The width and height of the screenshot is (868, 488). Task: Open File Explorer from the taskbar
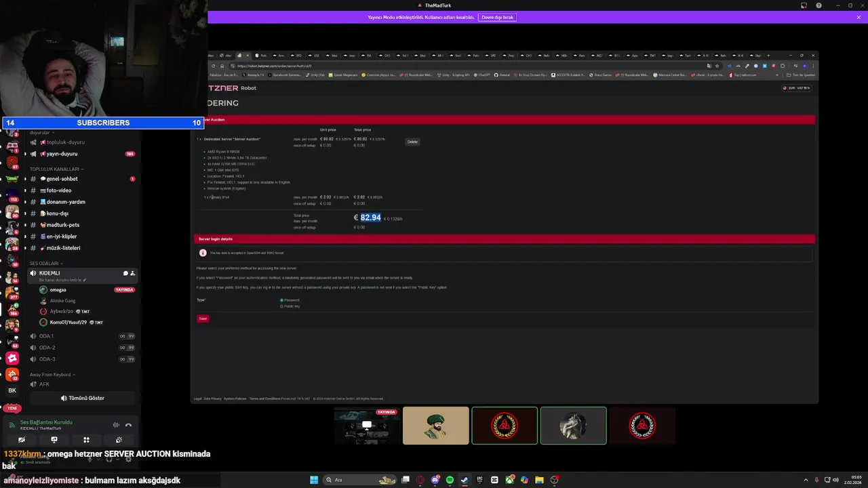coord(539,480)
